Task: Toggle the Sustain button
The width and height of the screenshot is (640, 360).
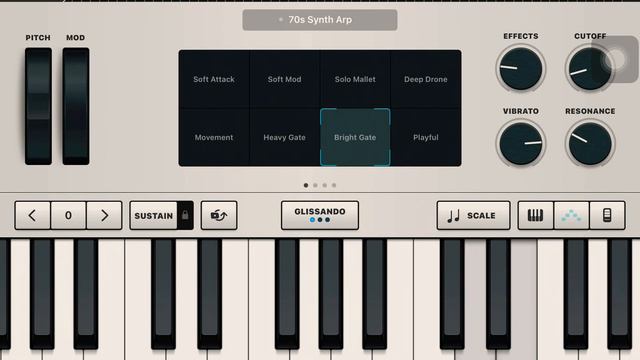Action: click(153, 215)
